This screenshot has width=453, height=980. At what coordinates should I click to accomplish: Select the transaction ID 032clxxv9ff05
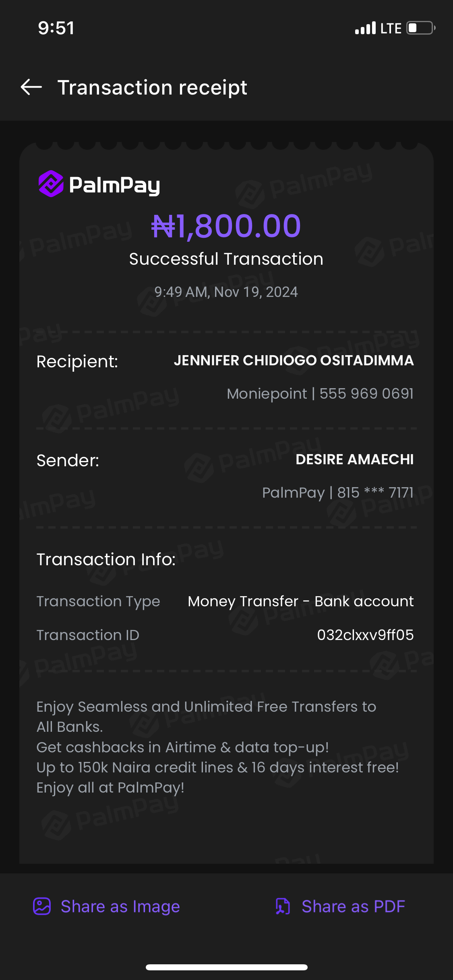click(365, 635)
